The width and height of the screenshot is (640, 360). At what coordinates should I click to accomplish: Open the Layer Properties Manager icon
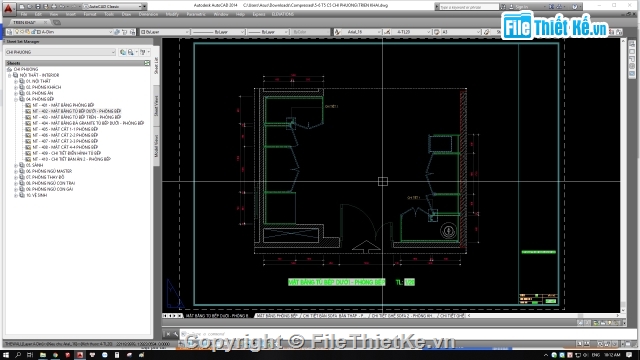coord(9,32)
